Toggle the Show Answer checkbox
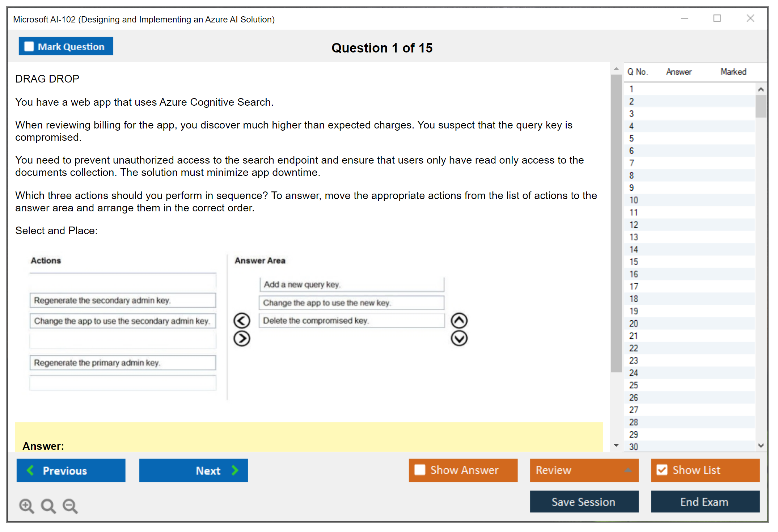 (x=420, y=470)
